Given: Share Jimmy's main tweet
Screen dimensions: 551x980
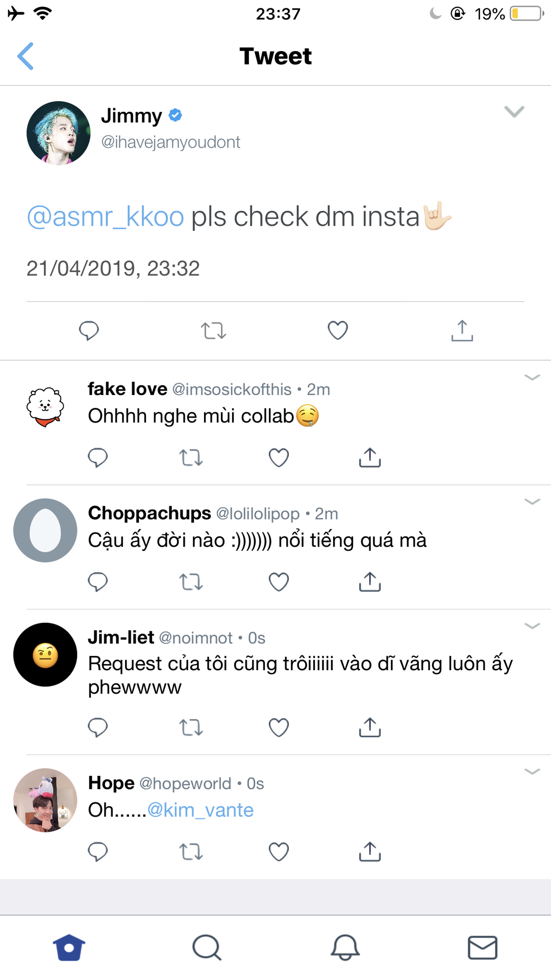Looking at the screenshot, I should [x=462, y=330].
